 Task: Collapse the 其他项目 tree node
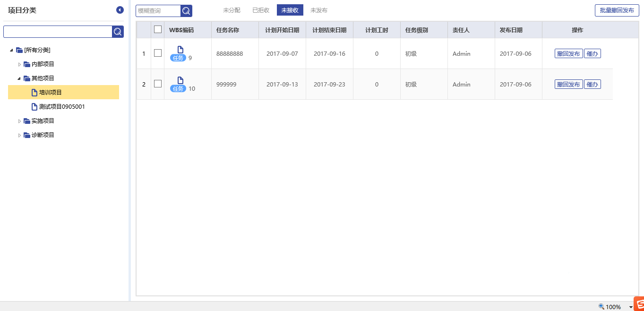click(x=19, y=78)
